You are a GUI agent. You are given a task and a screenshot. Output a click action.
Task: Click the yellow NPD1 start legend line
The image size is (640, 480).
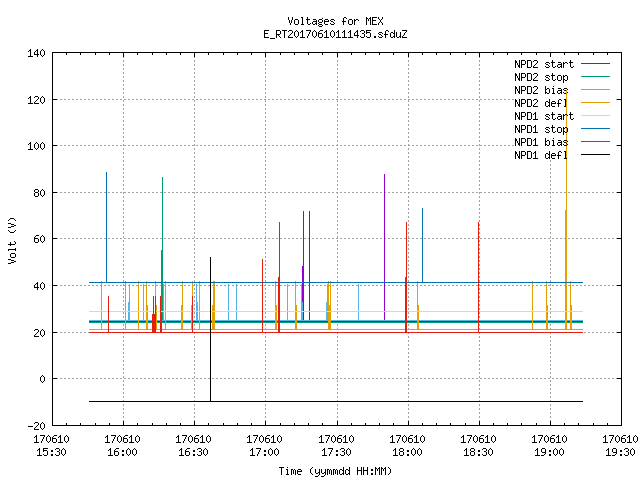pyautogui.click(x=595, y=116)
